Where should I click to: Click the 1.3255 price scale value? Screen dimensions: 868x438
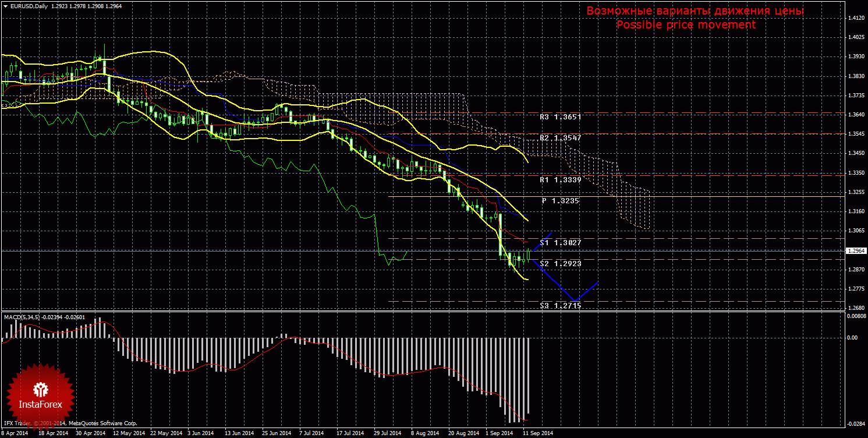tap(856, 192)
